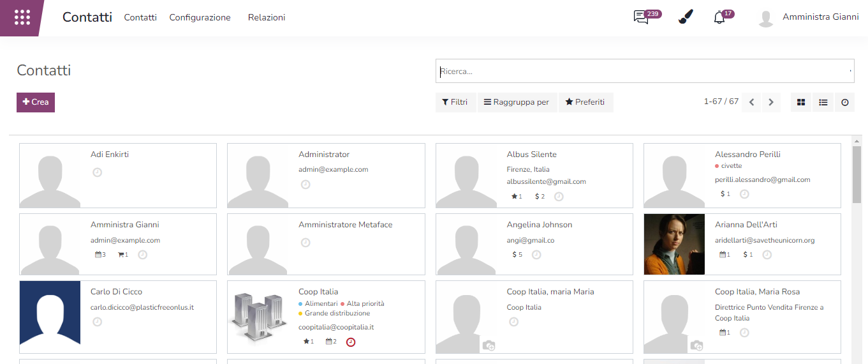Expand the Filtri dropdown
Screen dimensions: 868x364
[x=455, y=102]
